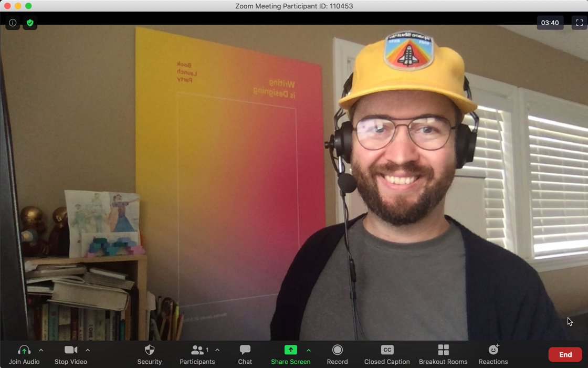Viewport: 588px width, 368px height.
Task: Expand the audio options arrow beside Join Audio
Action: click(41, 350)
